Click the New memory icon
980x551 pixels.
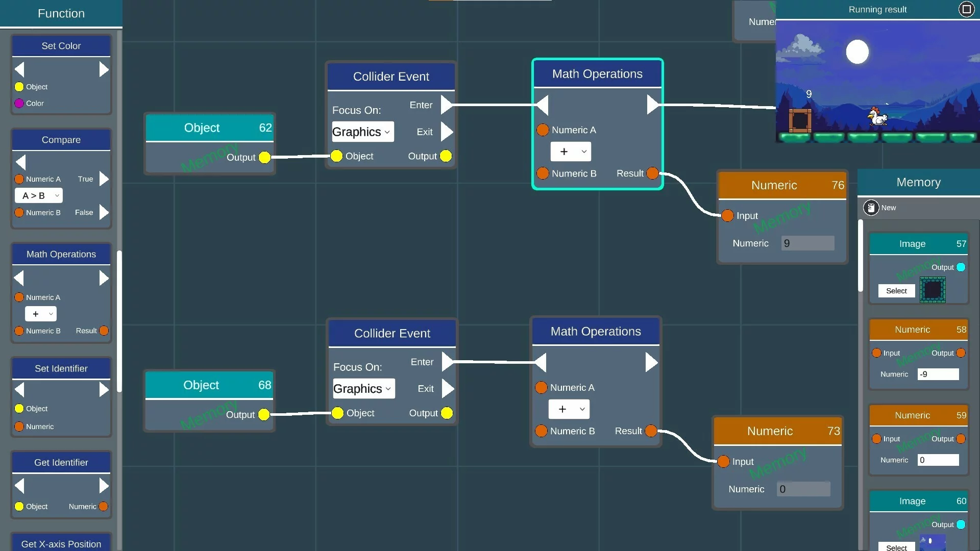point(871,208)
